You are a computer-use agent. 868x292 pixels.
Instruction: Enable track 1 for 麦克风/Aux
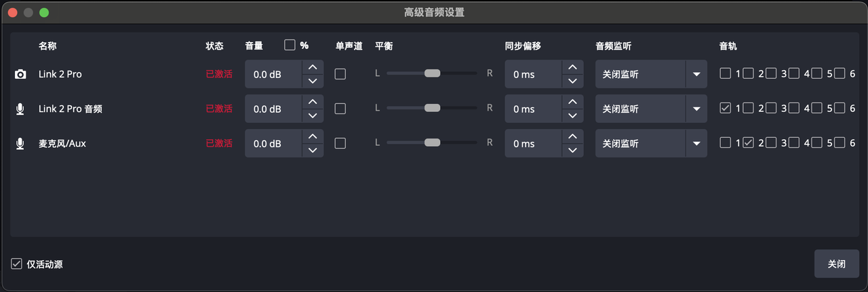[726, 143]
